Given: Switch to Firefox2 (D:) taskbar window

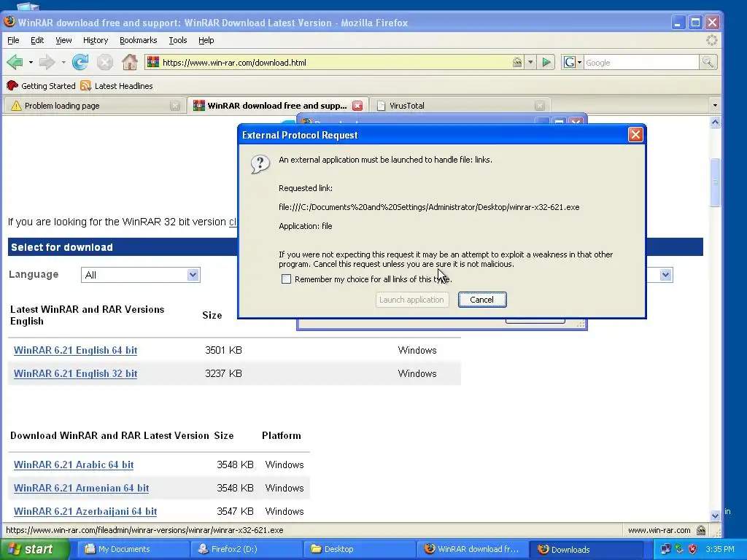Looking at the screenshot, I should pyautogui.click(x=246, y=549).
